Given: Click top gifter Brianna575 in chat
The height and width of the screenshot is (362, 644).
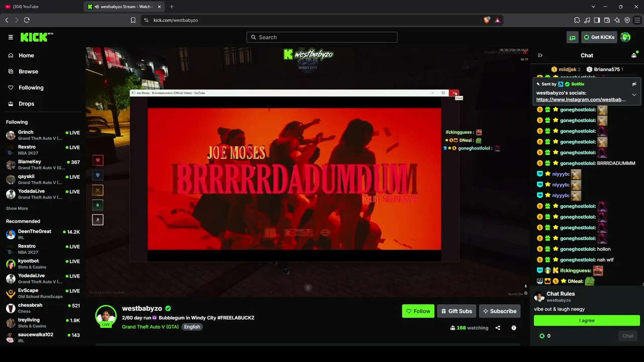Looking at the screenshot, I should (605, 69).
